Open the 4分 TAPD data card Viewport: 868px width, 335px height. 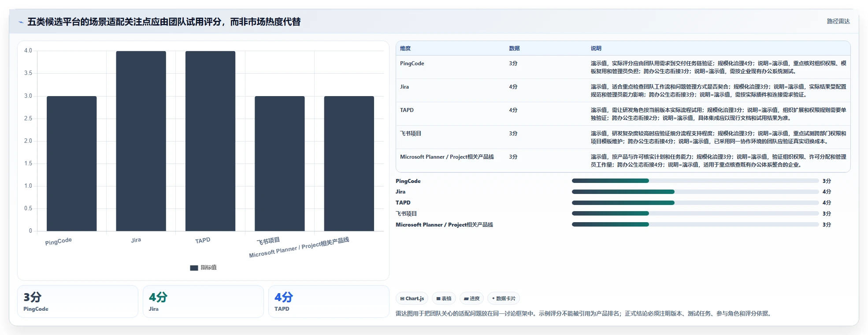pos(329,301)
